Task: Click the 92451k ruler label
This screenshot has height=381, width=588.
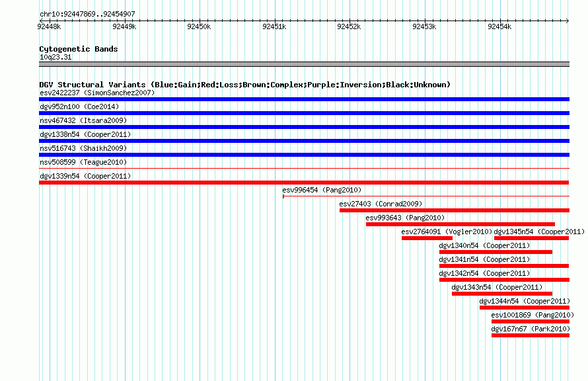Action: click(274, 26)
